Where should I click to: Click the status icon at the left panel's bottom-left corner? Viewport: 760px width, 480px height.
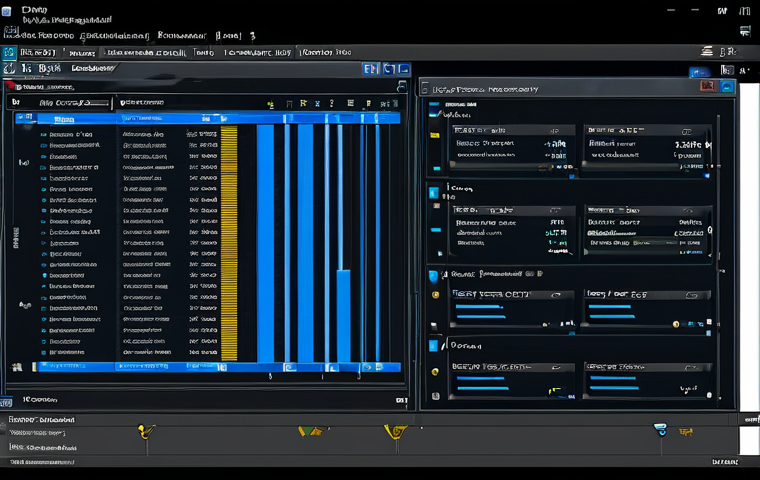coord(6,402)
